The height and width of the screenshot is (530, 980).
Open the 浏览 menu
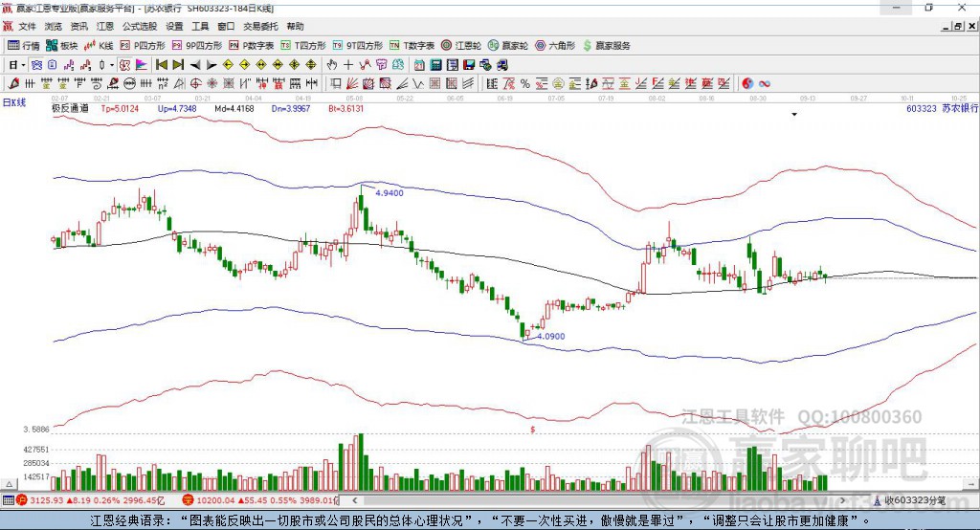pos(54,26)
